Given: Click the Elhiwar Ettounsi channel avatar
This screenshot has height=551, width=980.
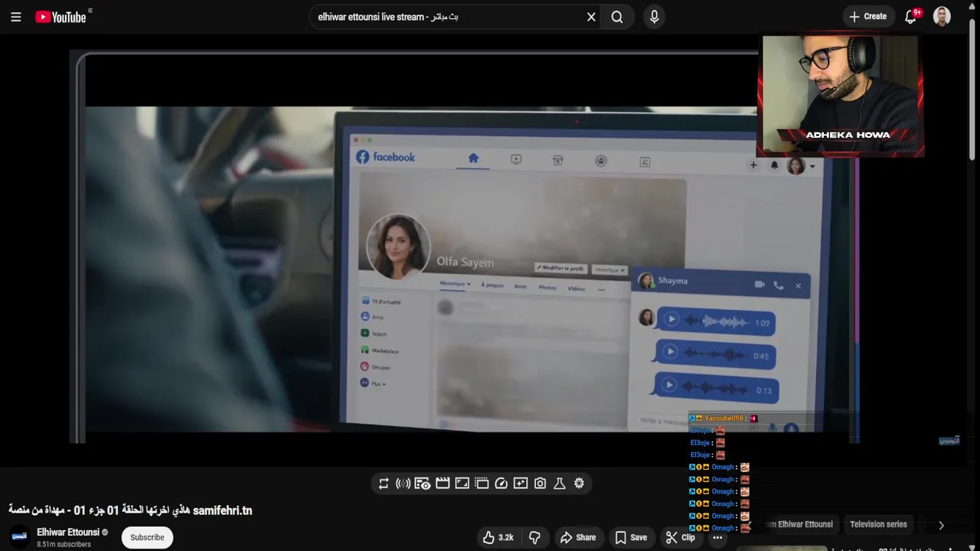Looking at the screenshot, I should coord(19,536).
